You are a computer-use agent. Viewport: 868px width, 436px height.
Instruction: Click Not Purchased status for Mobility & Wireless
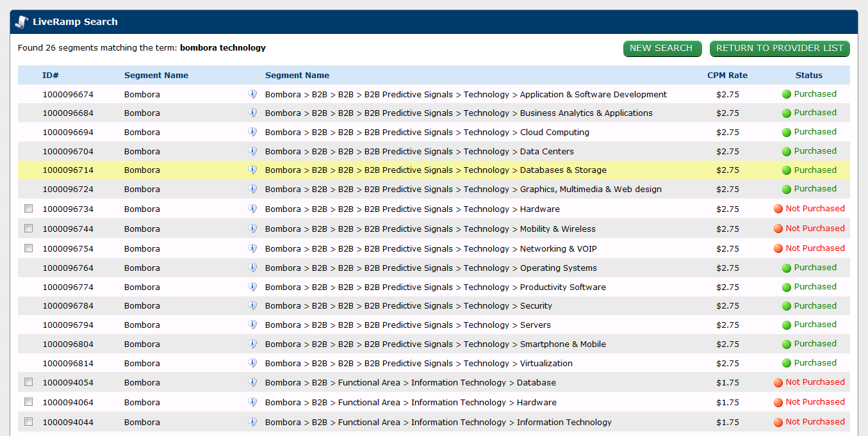809,229
